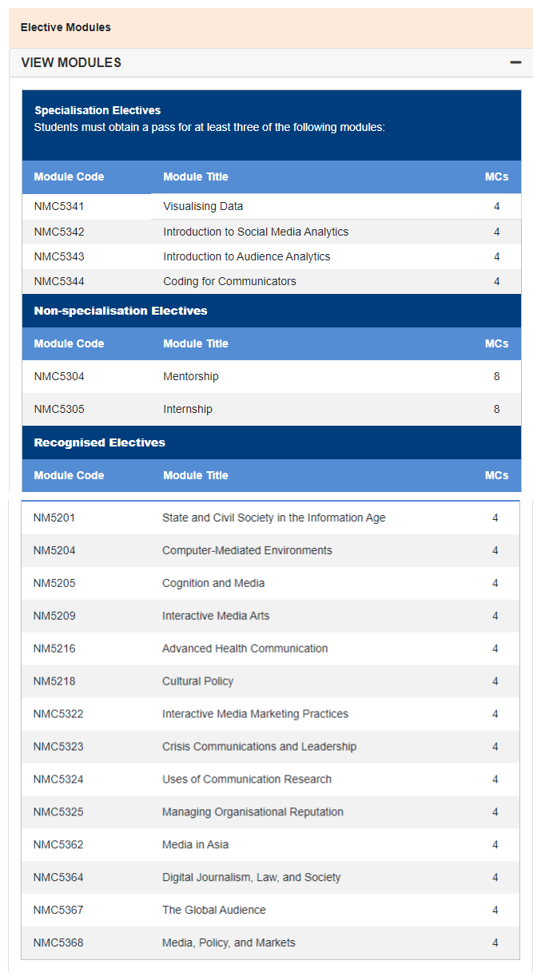Click the 4 MCs value for Media in Asia
This screenshot has height=980, width=541.
click(495, 845)
